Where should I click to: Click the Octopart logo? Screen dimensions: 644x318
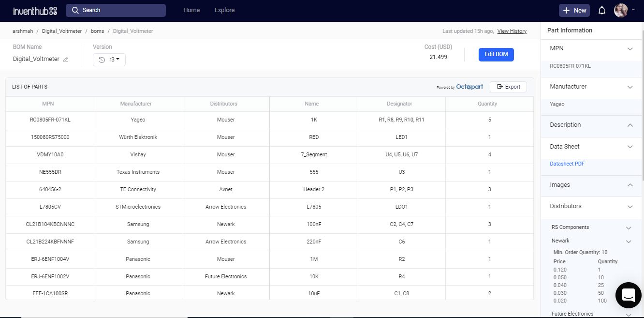(x=469, y=87)
